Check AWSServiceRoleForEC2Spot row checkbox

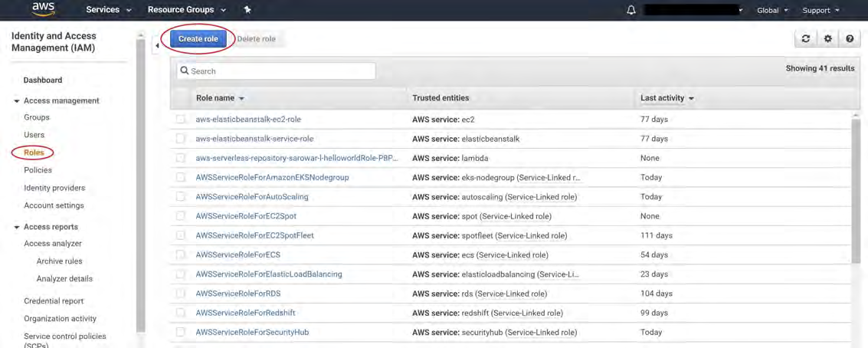[x=181, y=216]
